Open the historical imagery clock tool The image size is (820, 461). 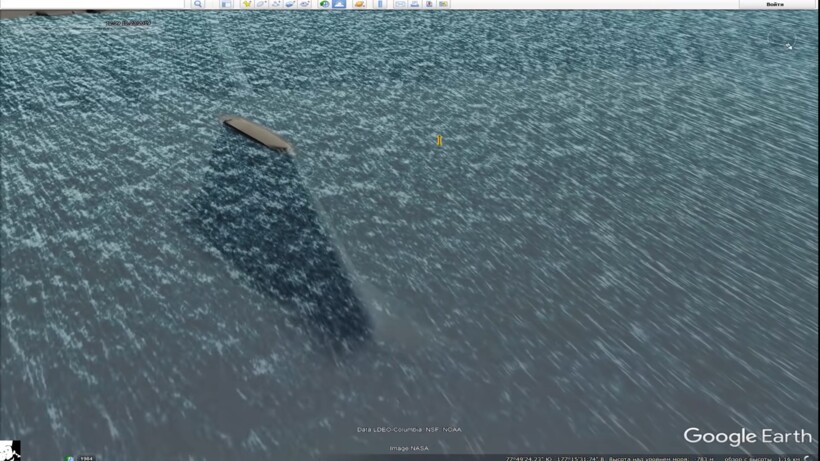click(x=324, y=4)
